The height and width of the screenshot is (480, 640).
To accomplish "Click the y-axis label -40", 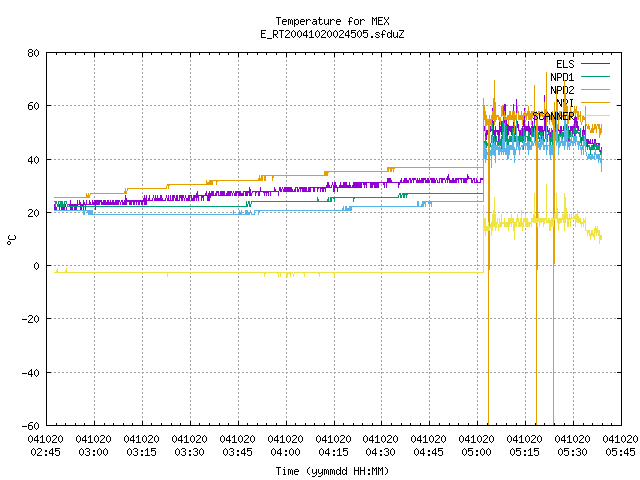I will pos(31,373).
